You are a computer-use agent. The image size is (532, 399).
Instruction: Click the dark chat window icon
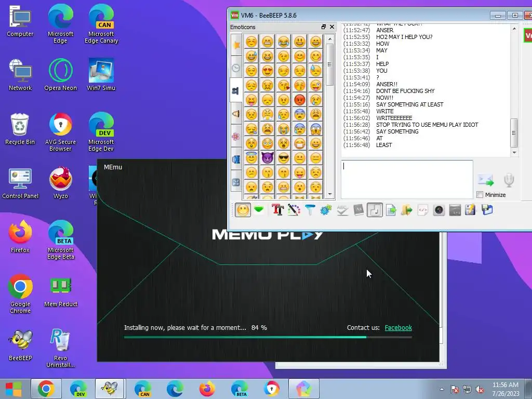455,210
